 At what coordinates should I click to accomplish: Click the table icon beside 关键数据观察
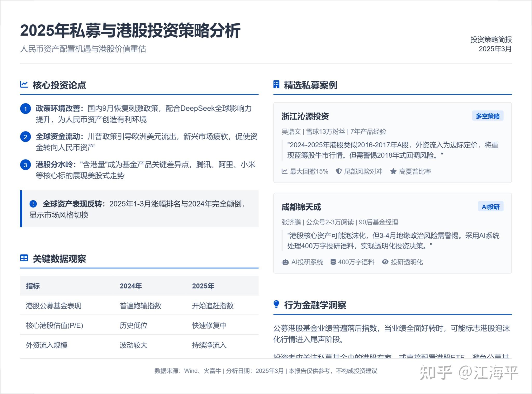pos(24,258)
